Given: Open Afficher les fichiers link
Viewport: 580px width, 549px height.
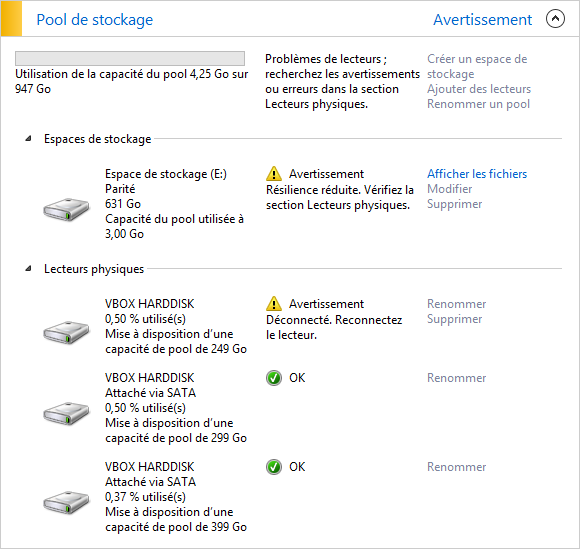Looking at the screenshot, I should pos(477,174).
